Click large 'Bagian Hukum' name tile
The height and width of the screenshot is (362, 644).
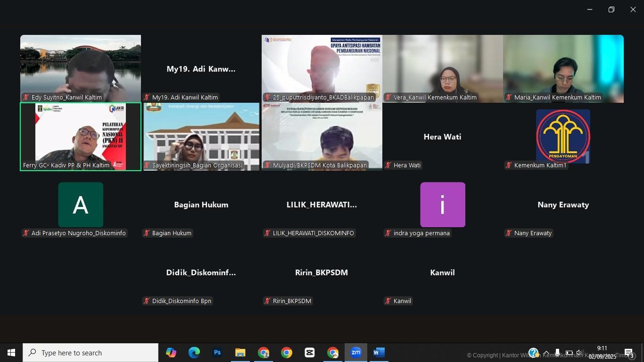201,205
